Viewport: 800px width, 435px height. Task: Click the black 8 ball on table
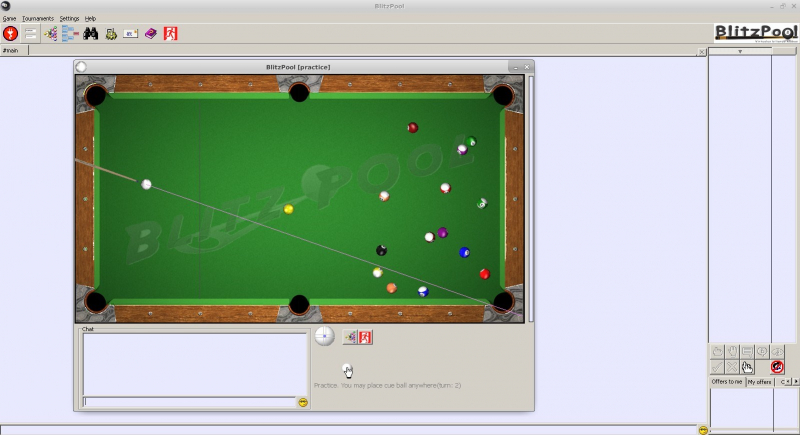click(381, 250)
